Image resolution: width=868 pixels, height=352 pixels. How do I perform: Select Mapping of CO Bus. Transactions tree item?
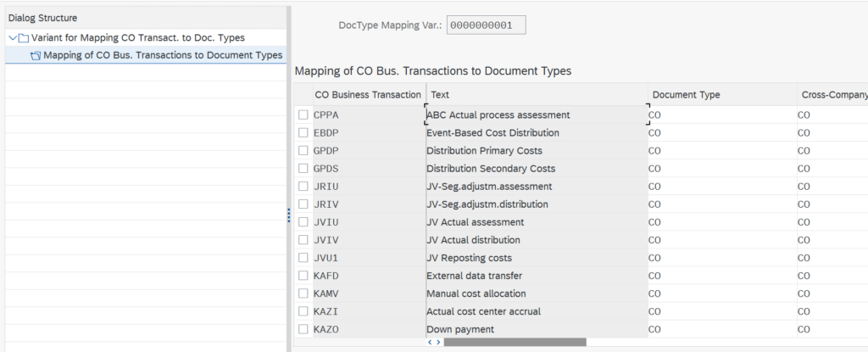(162, 56)
